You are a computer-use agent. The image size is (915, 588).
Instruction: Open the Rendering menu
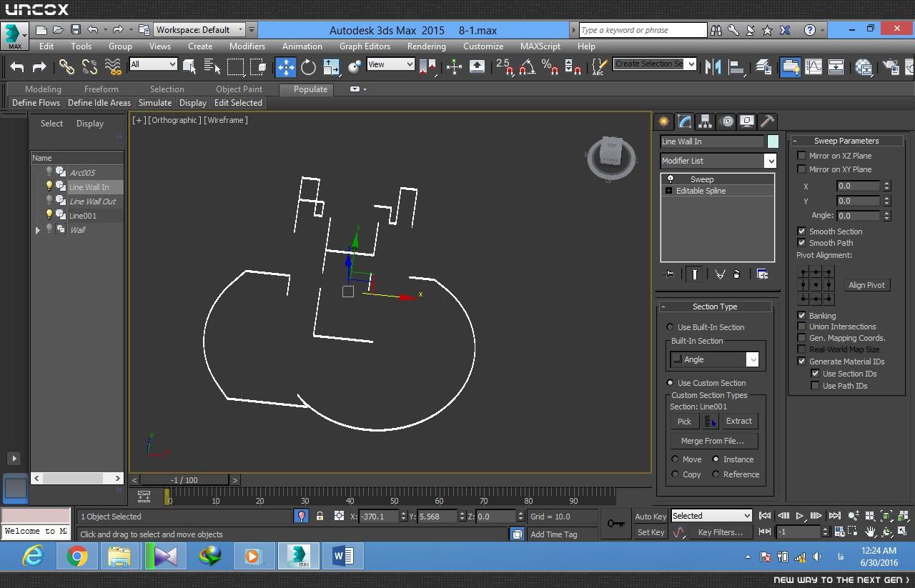point(427,46)
